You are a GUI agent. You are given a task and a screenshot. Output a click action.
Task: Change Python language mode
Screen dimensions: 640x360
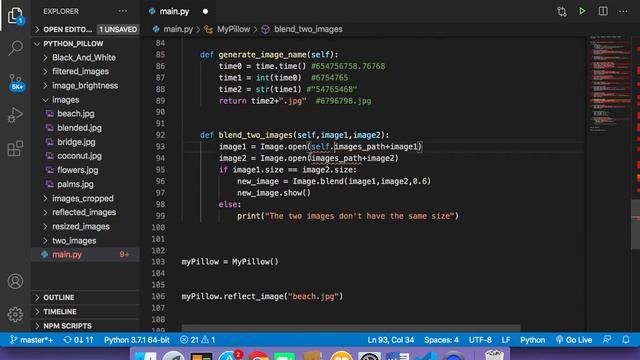[x=532, y=340]
